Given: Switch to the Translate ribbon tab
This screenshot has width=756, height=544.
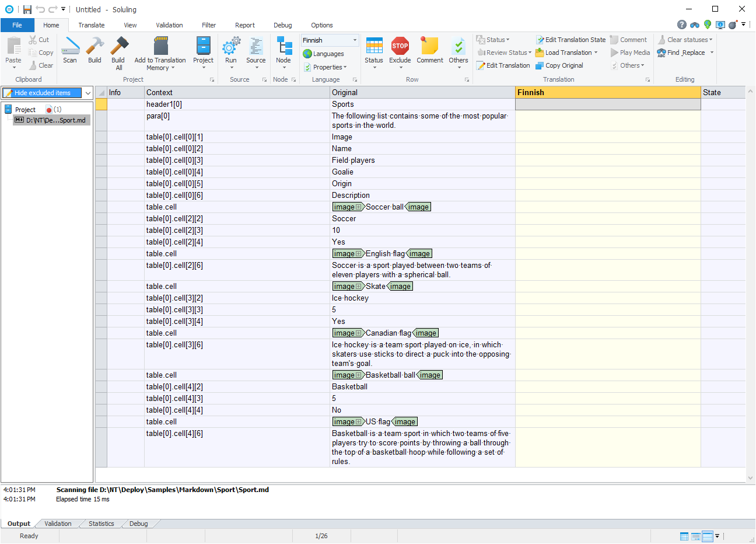Looking at the screenshot, I should [x=92, y=25].
